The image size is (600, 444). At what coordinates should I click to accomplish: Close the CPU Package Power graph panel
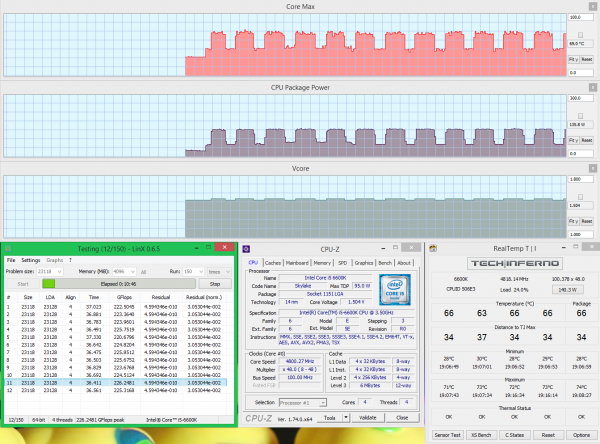coord(592,87)
